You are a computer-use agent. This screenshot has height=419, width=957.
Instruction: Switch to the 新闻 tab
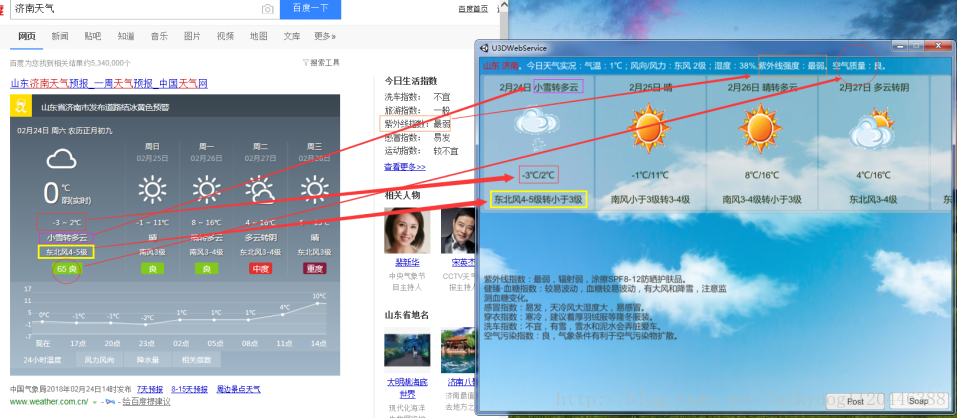pos(60,36)
